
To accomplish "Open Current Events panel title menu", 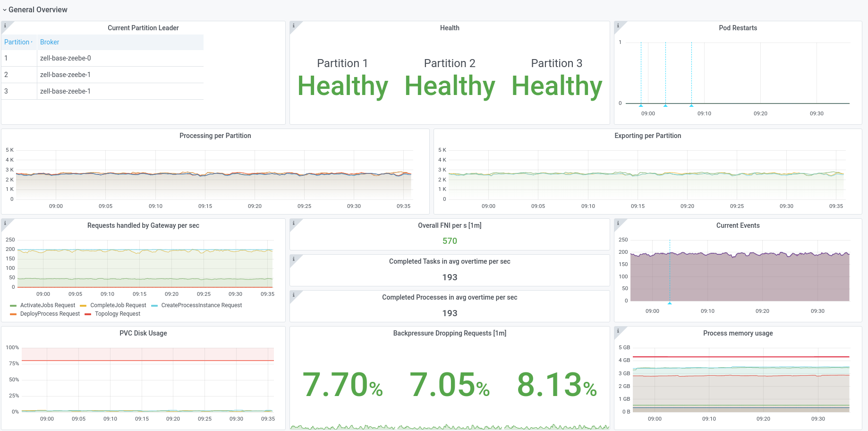I will pos(738,225).
